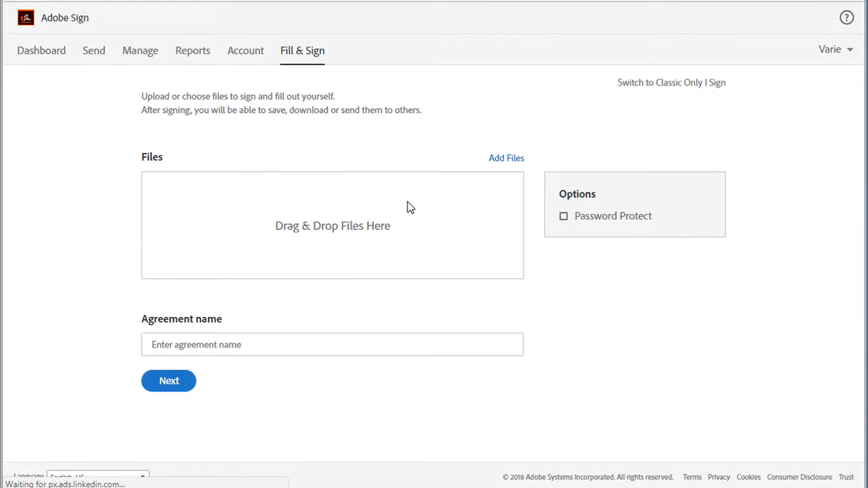Open the Privacy footer link
Screen dimensions: 868x488
pyautogui.click(x=719, y=477)
